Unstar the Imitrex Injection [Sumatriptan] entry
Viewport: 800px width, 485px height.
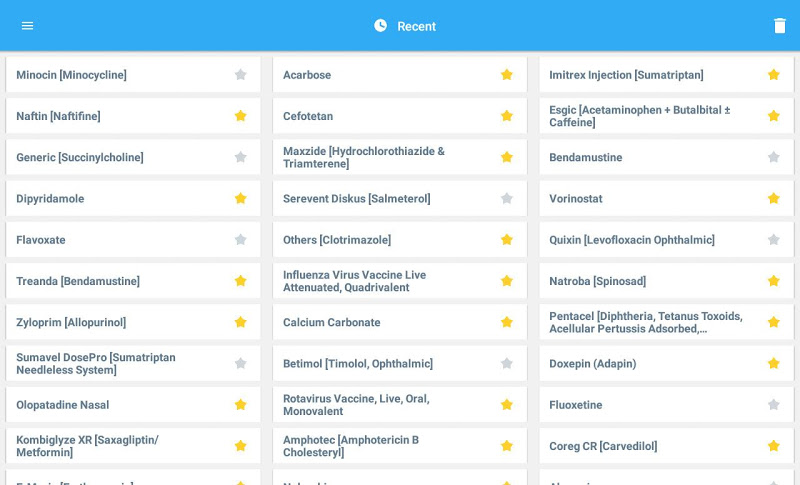coord(773,74)
